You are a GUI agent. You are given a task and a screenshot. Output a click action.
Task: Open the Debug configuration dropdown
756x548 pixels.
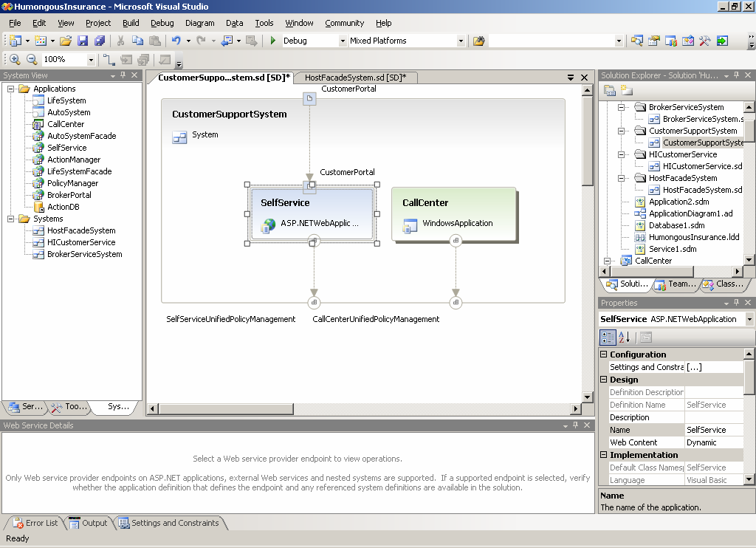tap(343, 41)
